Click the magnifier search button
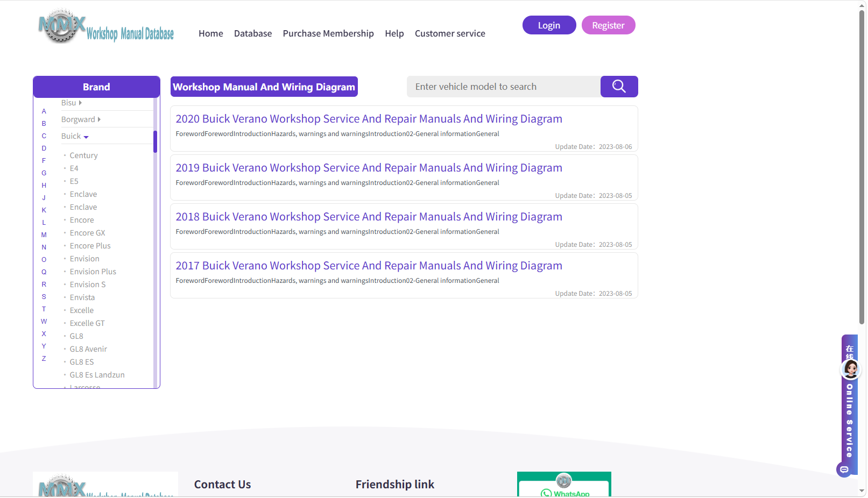868x498 pixels. pos(619,87)
